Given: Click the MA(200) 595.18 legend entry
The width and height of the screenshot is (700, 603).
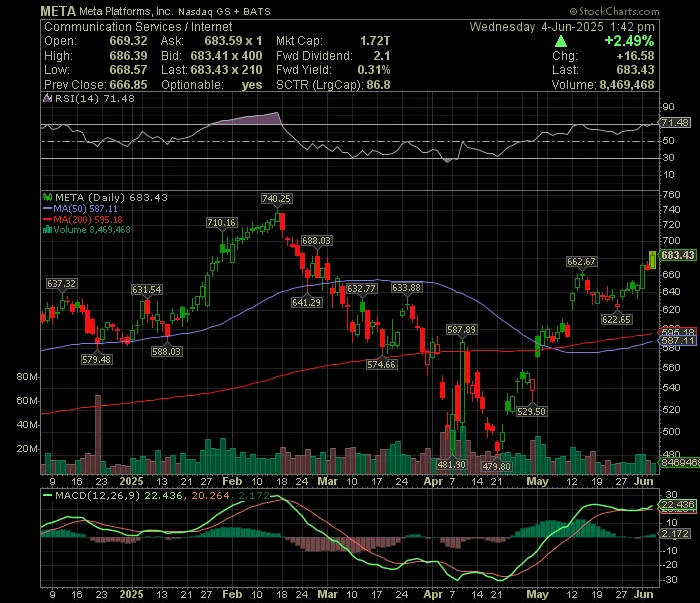Looking at the screenshot, I should 88,220.
